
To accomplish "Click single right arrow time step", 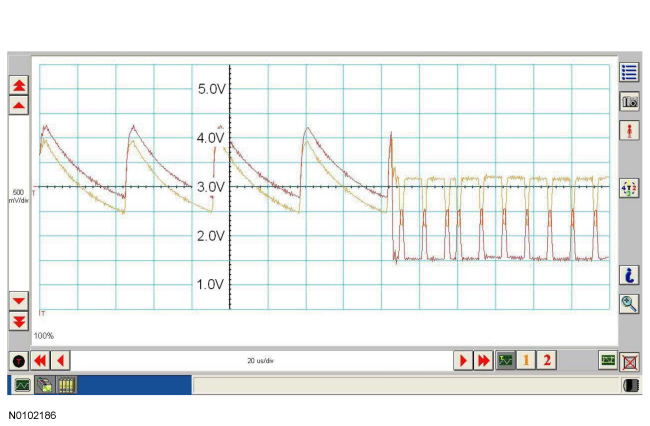I will pyautogui.click(x=464, y=360).
